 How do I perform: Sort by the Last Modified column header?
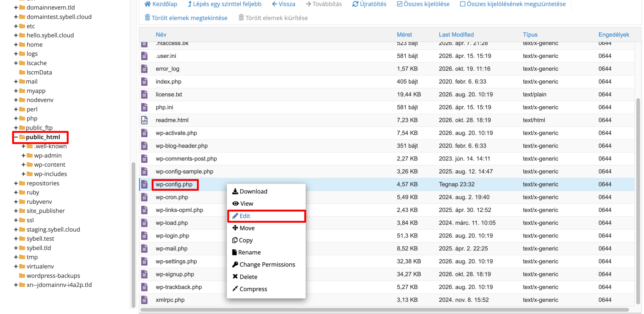pyautogui.click(x=456, y=35)
